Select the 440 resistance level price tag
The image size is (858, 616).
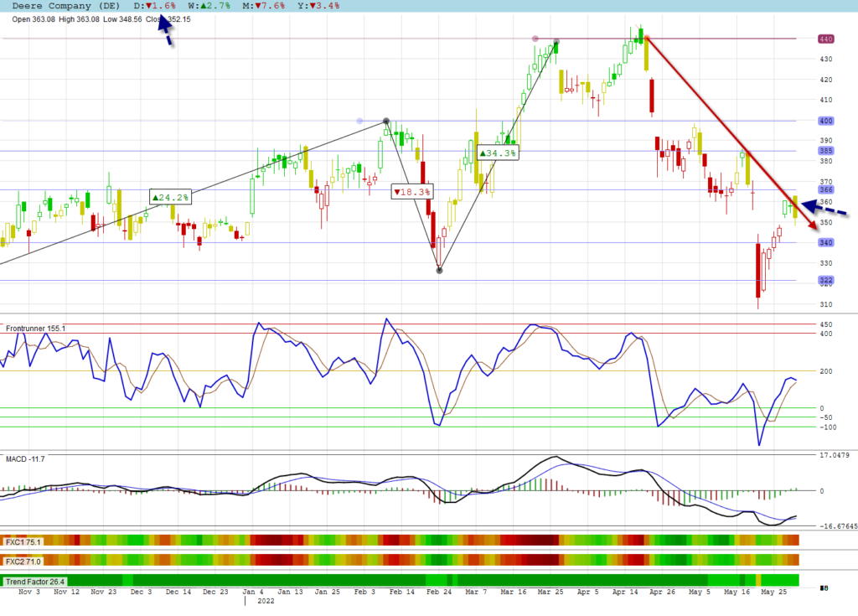825,39
